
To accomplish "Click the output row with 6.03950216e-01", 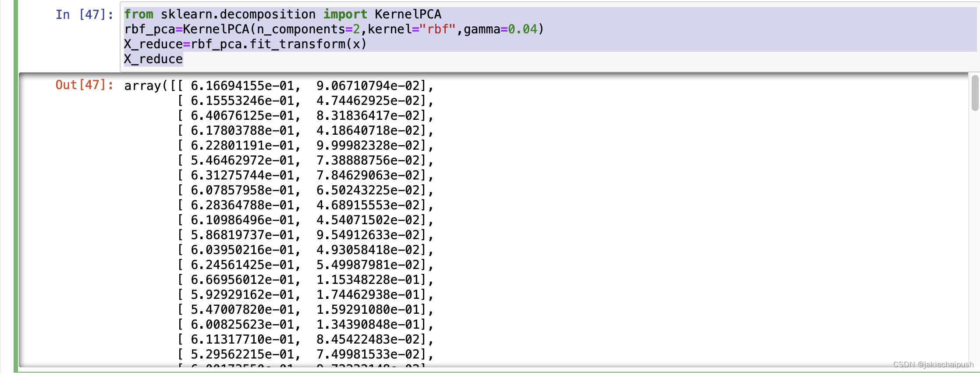I will pos(305,250).
